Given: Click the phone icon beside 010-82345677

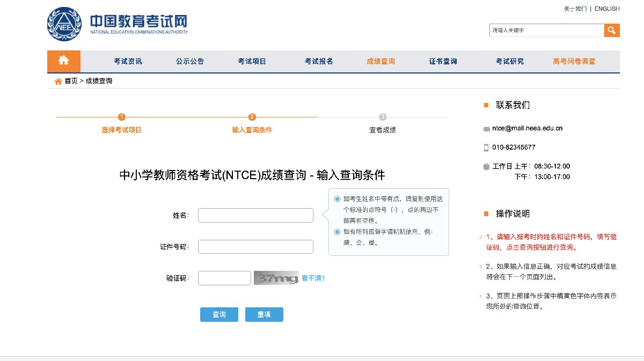Looking at the screenshot, I should point(487,148).
